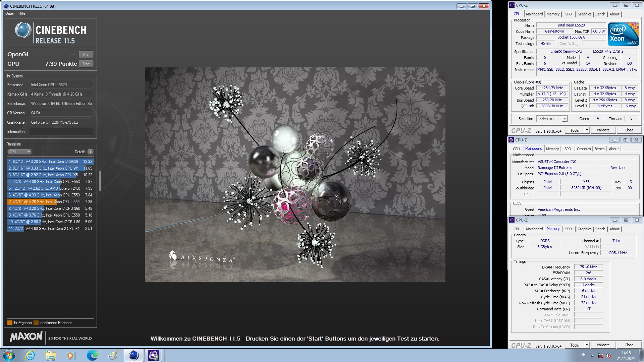Select ranking entry 4C/8T @ 4.33 GHz

pos(51,195)
